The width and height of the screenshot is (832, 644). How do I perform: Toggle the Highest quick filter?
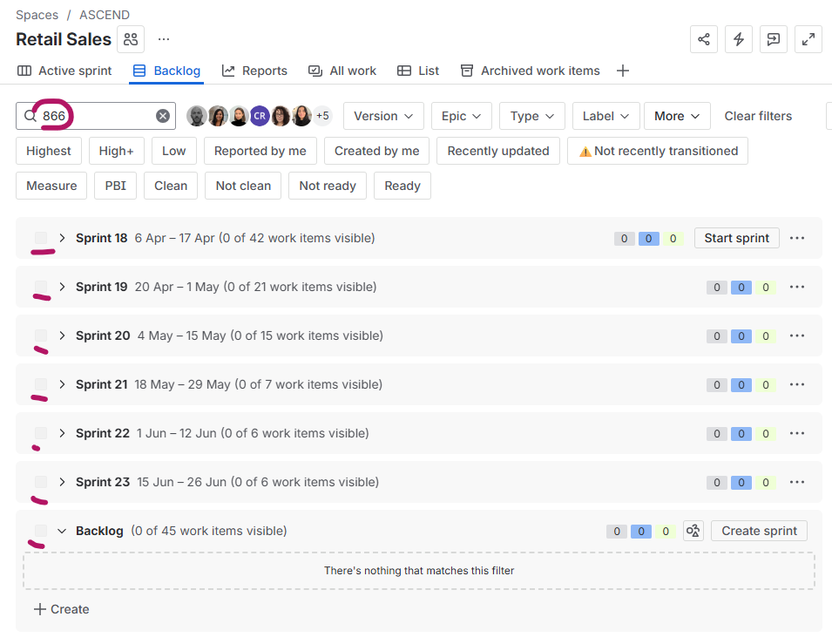tap(48, 151)
